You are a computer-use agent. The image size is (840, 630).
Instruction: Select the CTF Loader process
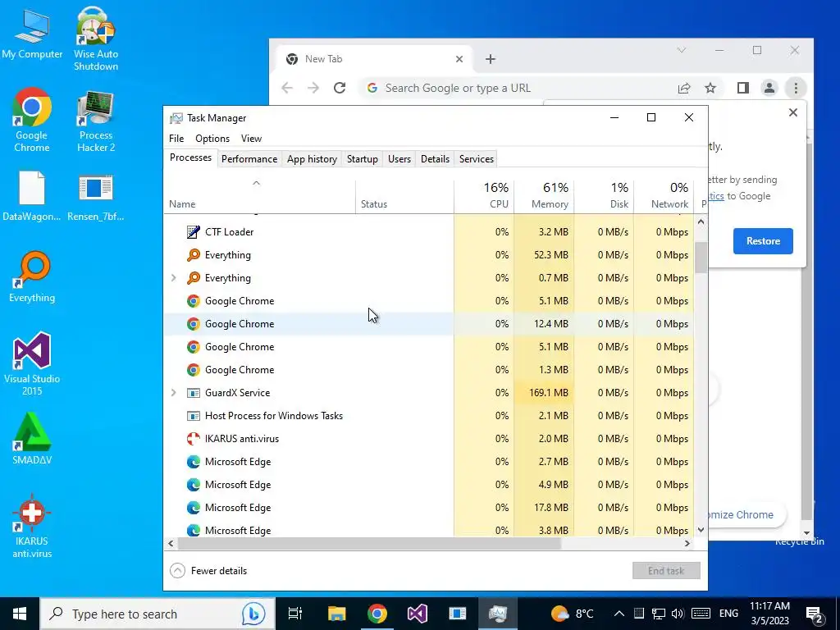point(428,232)
